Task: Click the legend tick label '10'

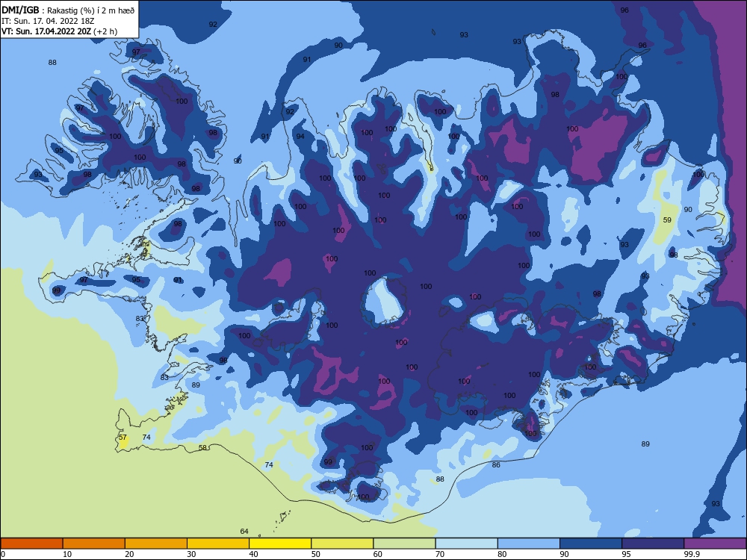Action: pyautogui.click(x=67, y=554)
